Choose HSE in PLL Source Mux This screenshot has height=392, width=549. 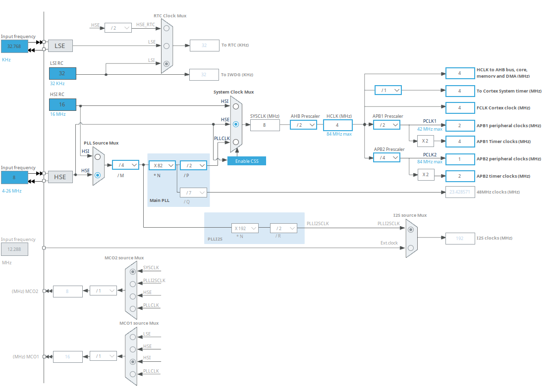tap(98, 175)
